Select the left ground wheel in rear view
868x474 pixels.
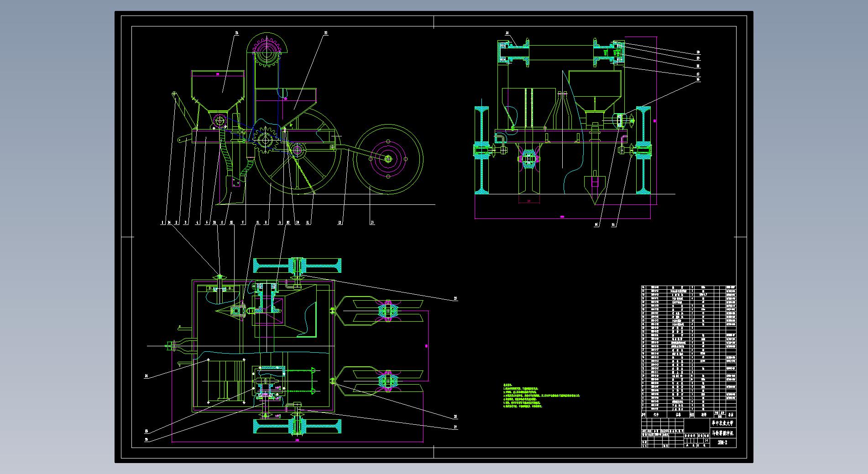click(482, 150)
